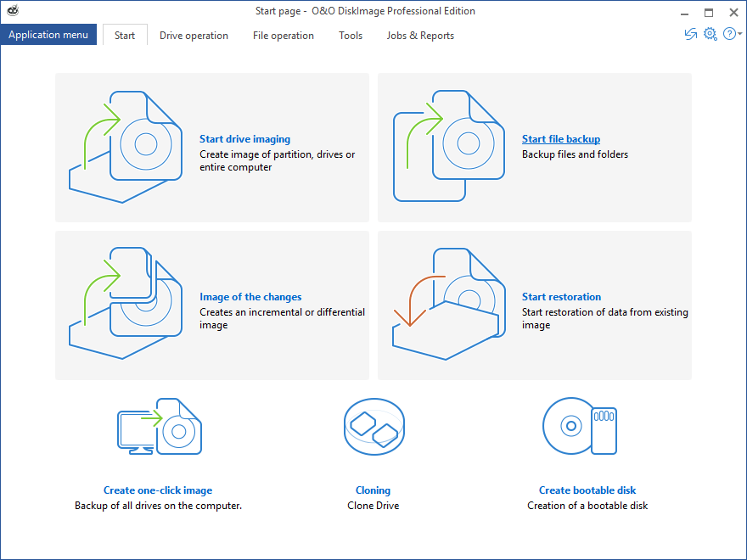Click the refresh arrows icon

[x=690, y=34]
